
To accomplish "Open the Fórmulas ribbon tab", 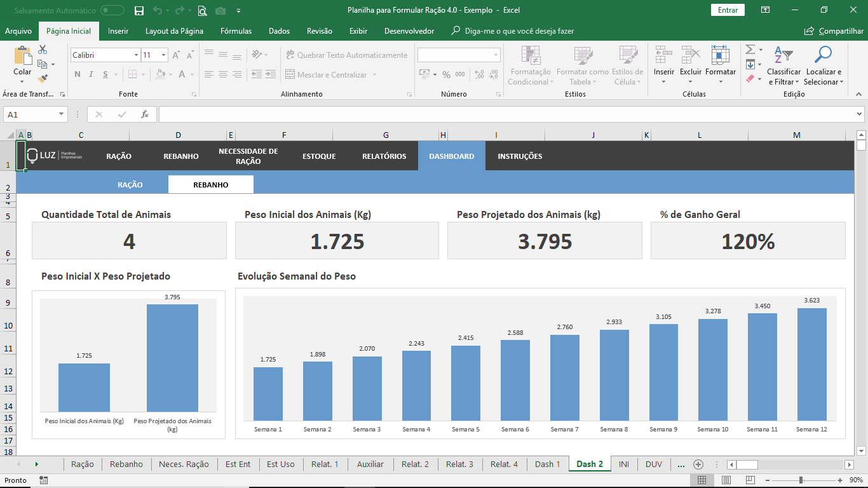I will [x=236, y=31].
